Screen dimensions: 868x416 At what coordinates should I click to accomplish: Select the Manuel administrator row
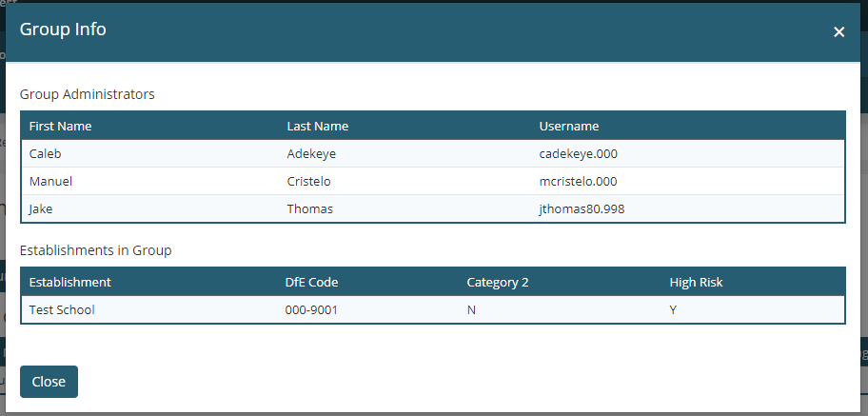click(x=50, y=181)
